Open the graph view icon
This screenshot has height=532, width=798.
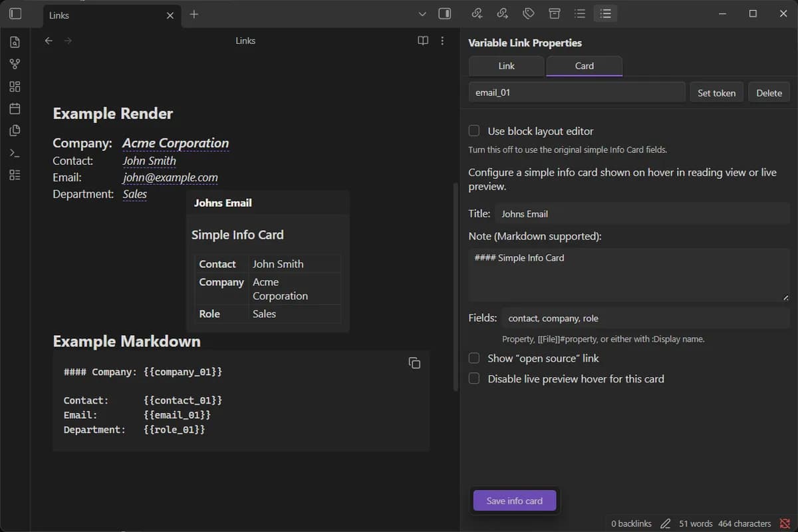pos(15,65)
